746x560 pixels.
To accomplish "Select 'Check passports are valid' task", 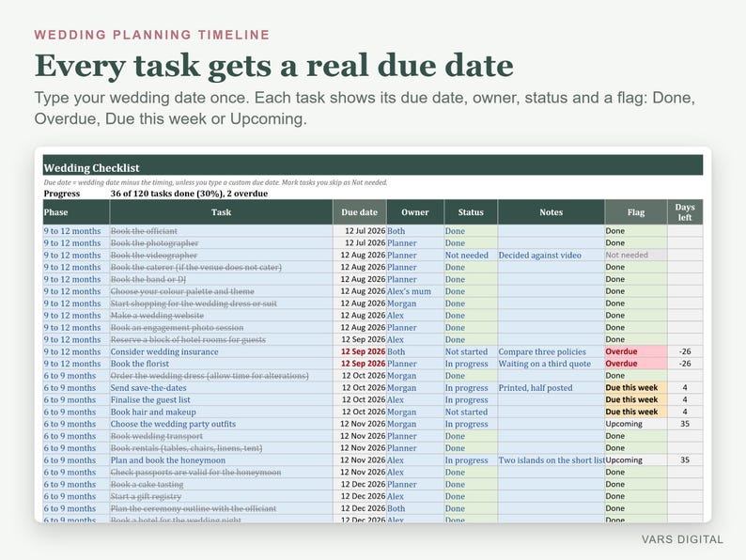I will pyautogui.click(x=221, y=472).
